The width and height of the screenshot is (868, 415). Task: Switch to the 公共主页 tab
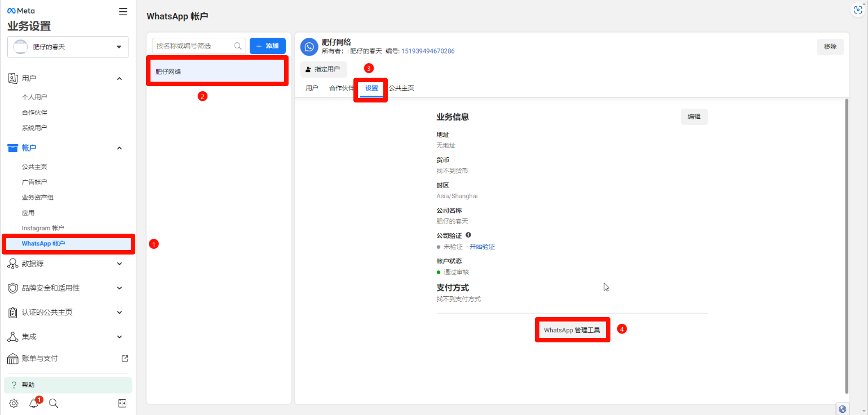point(401,88)
